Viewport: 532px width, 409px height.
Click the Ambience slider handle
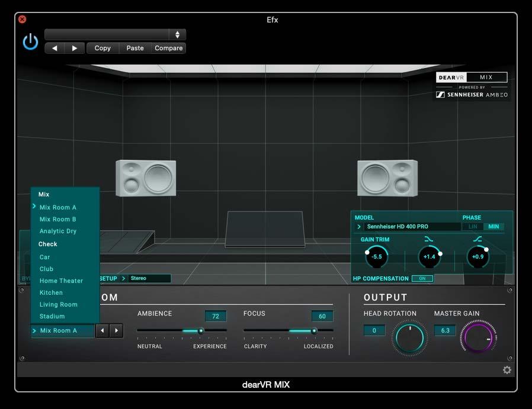click(x=201, y=330)
